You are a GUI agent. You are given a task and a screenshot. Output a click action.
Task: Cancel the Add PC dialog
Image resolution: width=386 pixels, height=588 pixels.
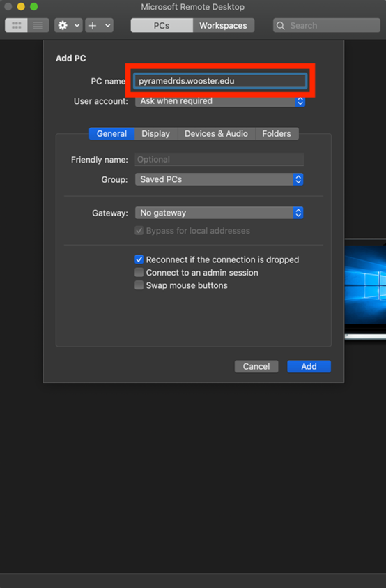tap(256, 366)
